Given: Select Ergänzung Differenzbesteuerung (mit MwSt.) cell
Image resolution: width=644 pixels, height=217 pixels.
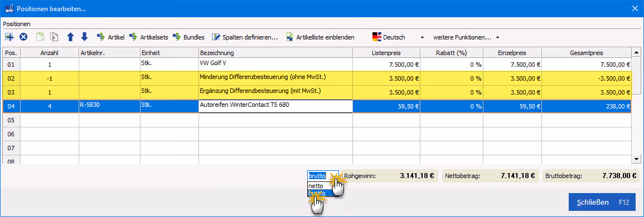Looking at the screenshot, I should pos(275,92).
